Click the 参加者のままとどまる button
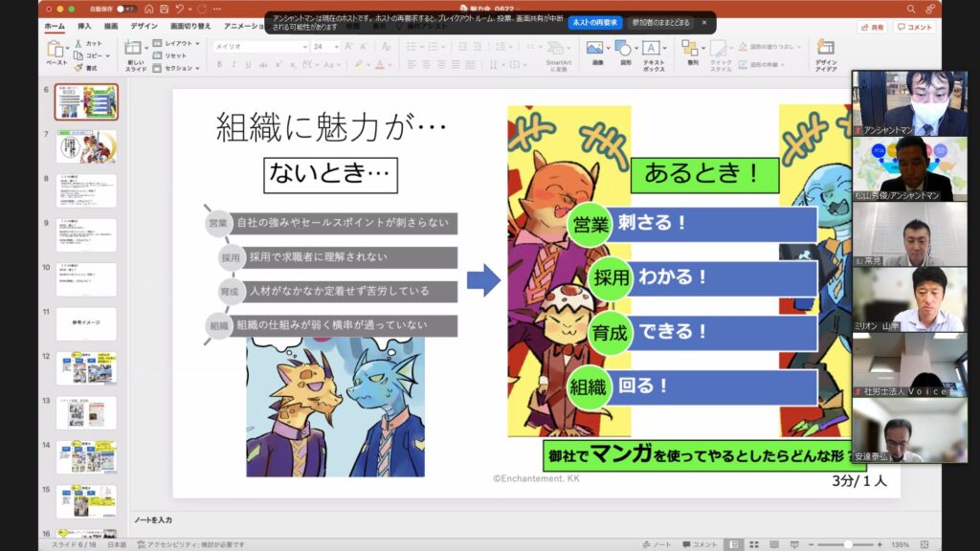Screen dimensions: 980x551 660,23
